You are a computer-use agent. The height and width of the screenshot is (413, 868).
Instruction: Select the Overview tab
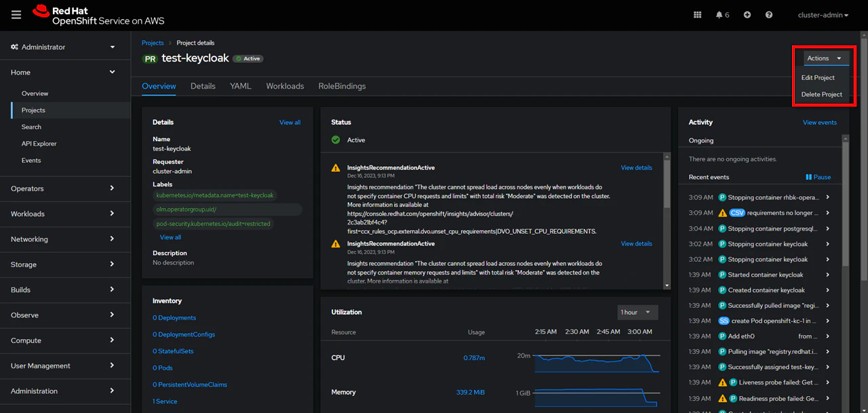coord(159,86)
